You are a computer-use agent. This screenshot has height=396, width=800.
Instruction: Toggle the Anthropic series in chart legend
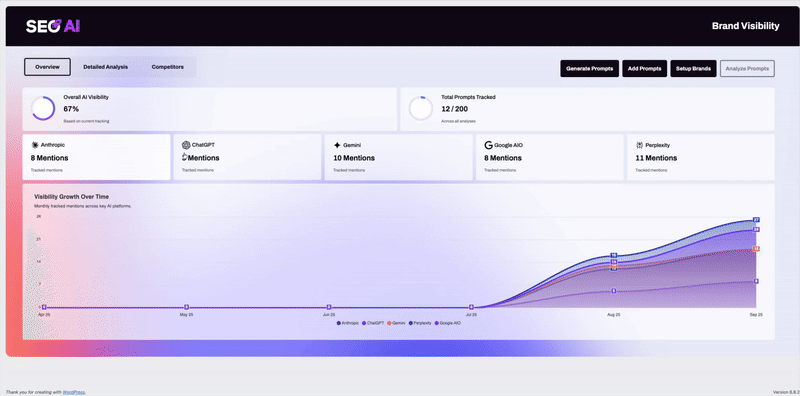tap(348, 323)
